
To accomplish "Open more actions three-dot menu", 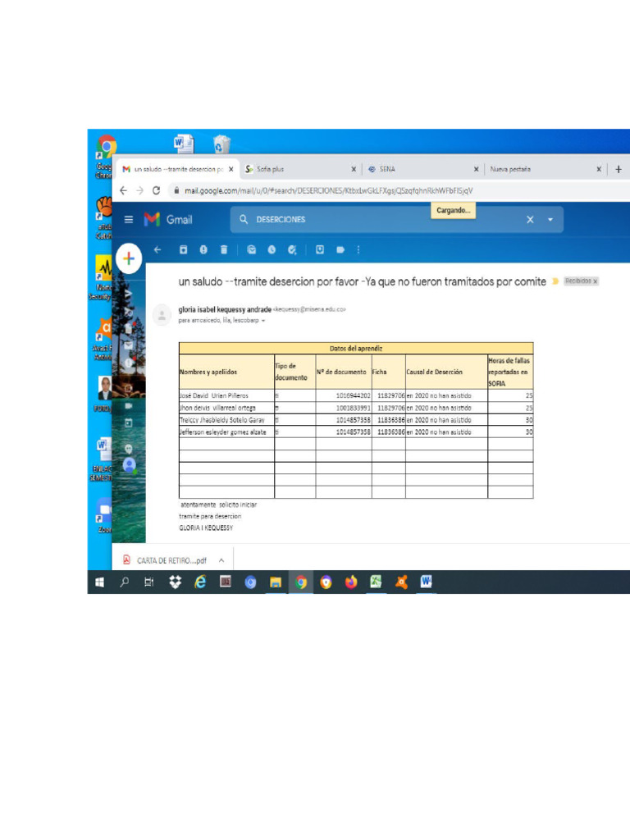I will point(358,249).
